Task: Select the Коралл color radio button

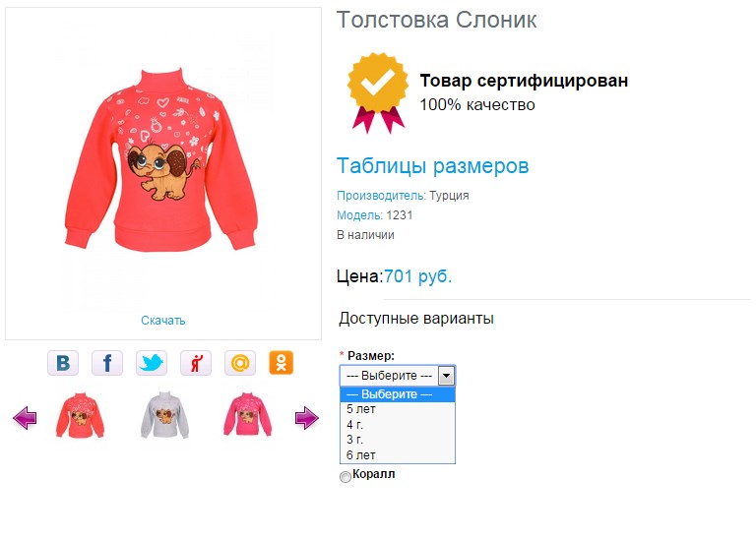Action: coord(346,477)
